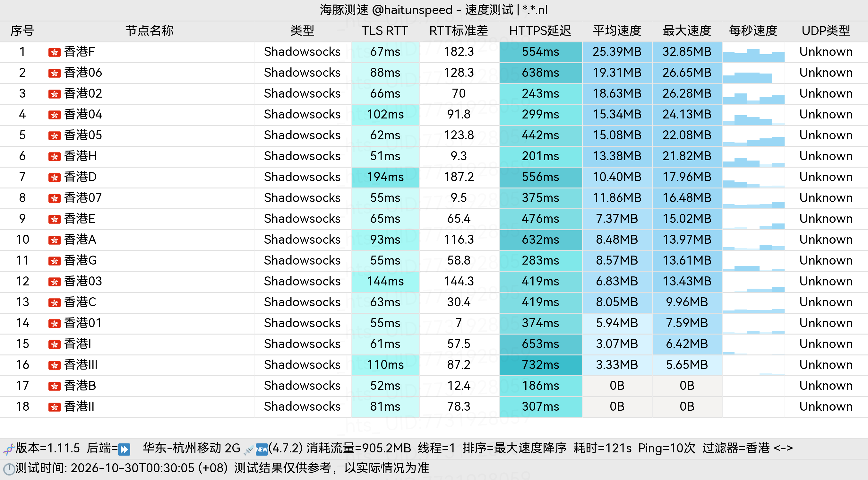This screenshot has width=868, height=480.
Task: Click the 节点名称 column header
Action: [x=150, y=31]
